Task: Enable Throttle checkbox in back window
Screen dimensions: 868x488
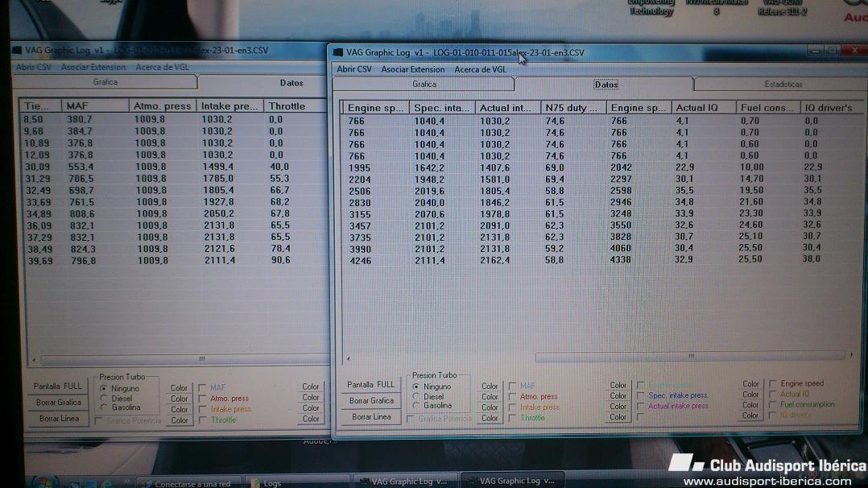Action: pos(202,420)
